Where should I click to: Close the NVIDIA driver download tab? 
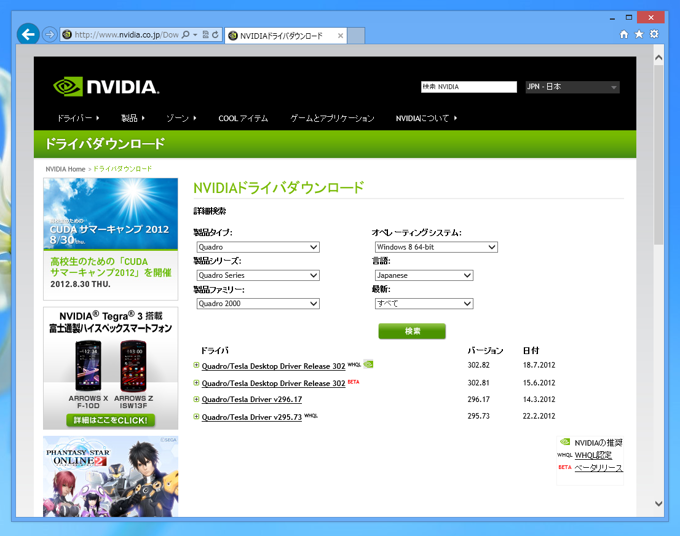(340, 36)
